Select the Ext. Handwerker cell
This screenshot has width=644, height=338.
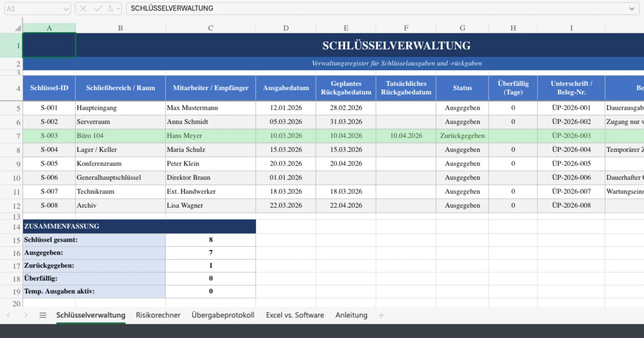pyautogui.click(x=211, y=192)
